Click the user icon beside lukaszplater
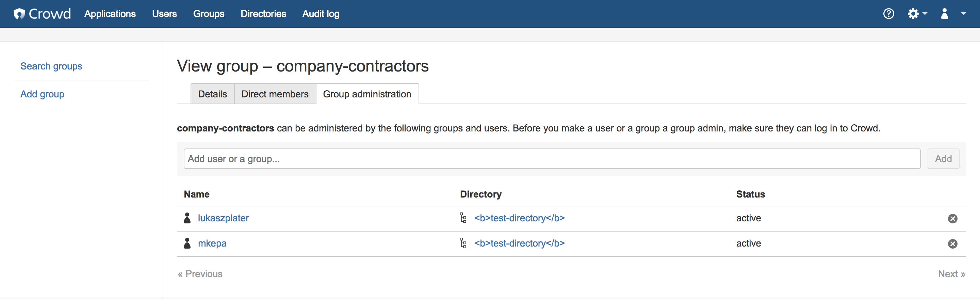 187,218
